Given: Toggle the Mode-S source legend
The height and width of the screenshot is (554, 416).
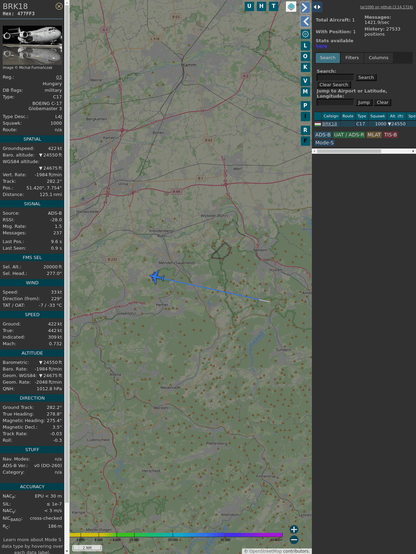Looking at the screenshot, I should click(x=324, y=143).
